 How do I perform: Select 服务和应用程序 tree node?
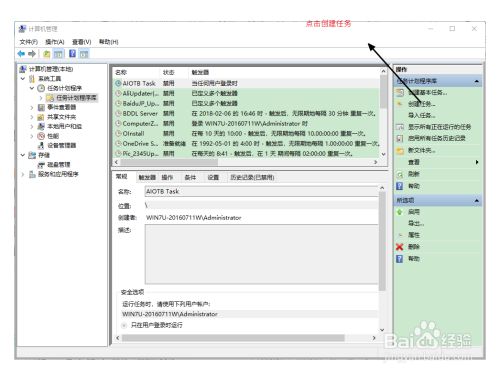pyautogui.click(x=58, y=174)
